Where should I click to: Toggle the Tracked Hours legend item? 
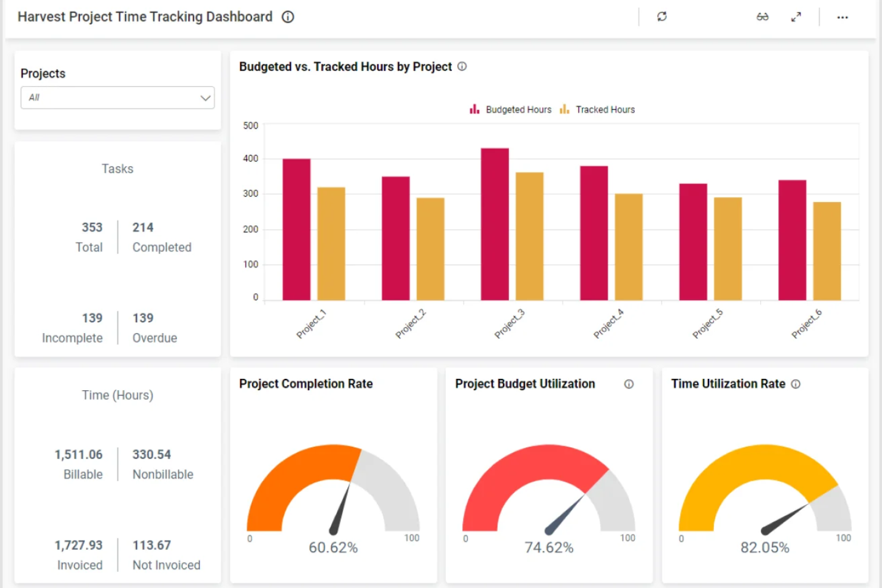597,109
